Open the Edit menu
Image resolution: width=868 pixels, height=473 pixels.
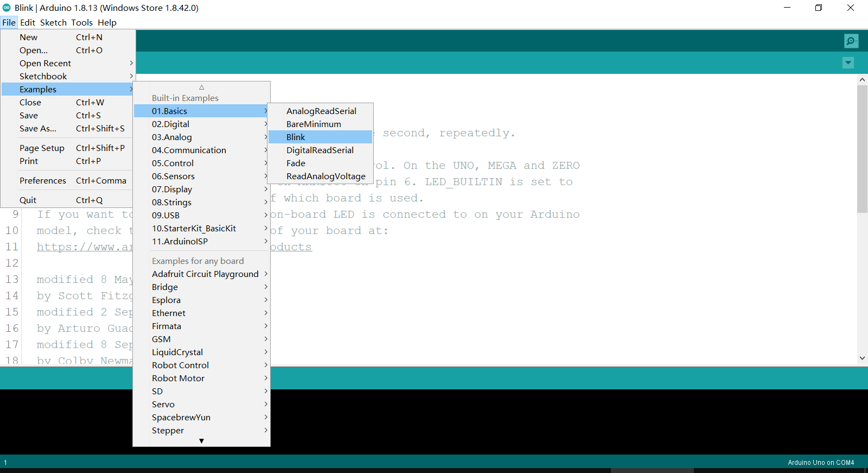(x=28, y=22)
